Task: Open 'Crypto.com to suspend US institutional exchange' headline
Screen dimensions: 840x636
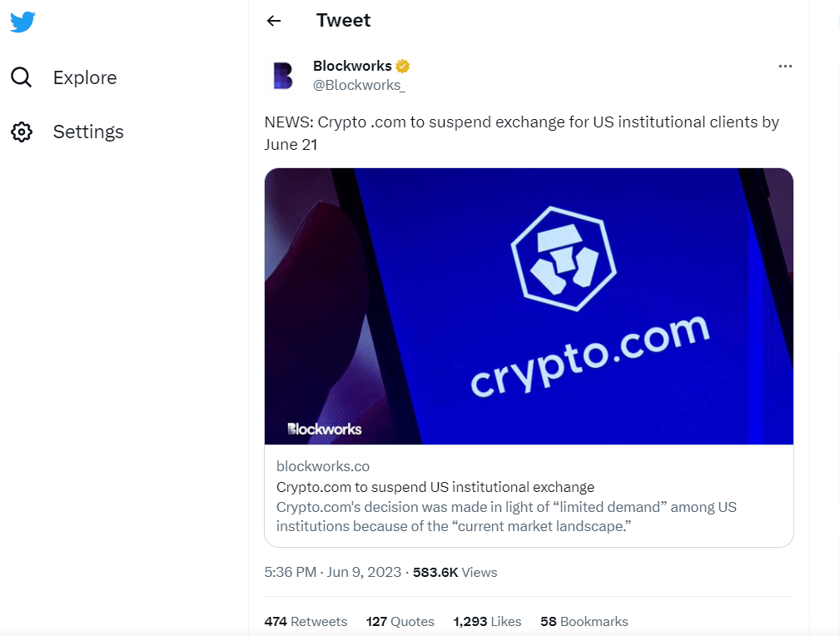Action: pos(435,487)
